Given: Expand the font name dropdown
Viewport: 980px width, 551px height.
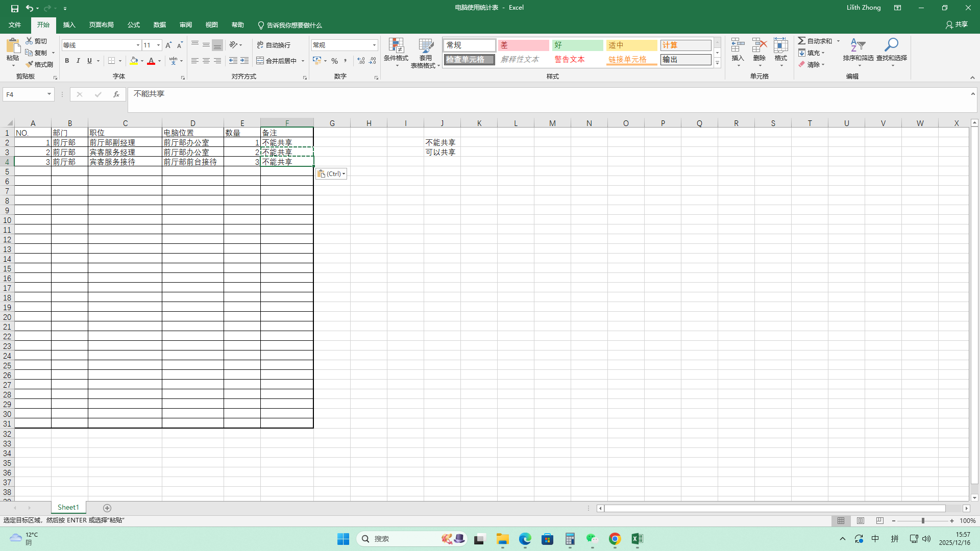Looking at the screenshot, I should [x=138, y=45].
